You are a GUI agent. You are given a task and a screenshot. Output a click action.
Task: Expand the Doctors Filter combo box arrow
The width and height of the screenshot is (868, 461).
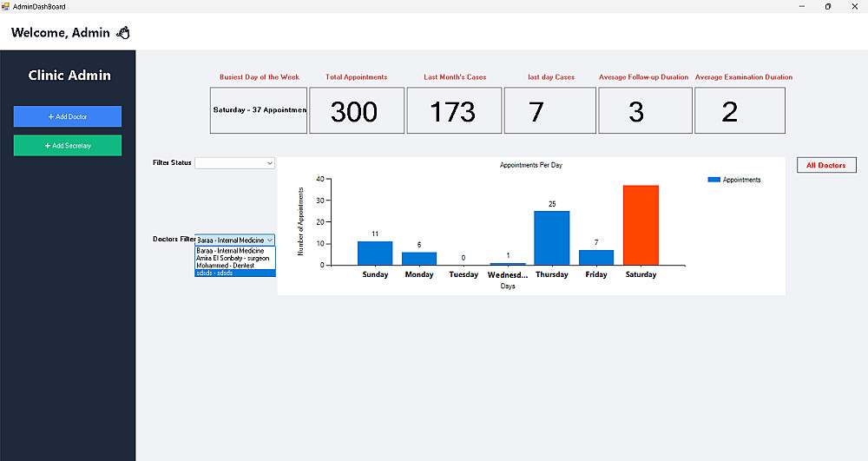[270, 240]
